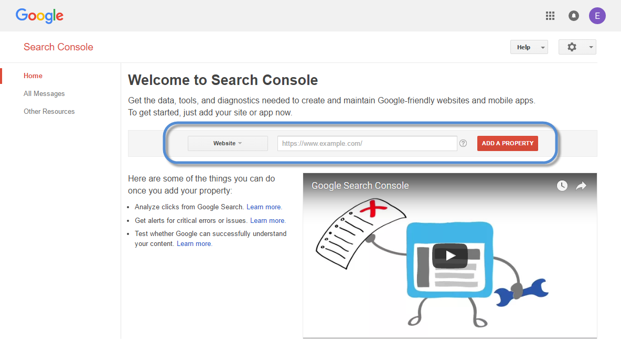621x364 pixels.
Task: Click the Google Search Console video title
Action: [x=360, y=186]
